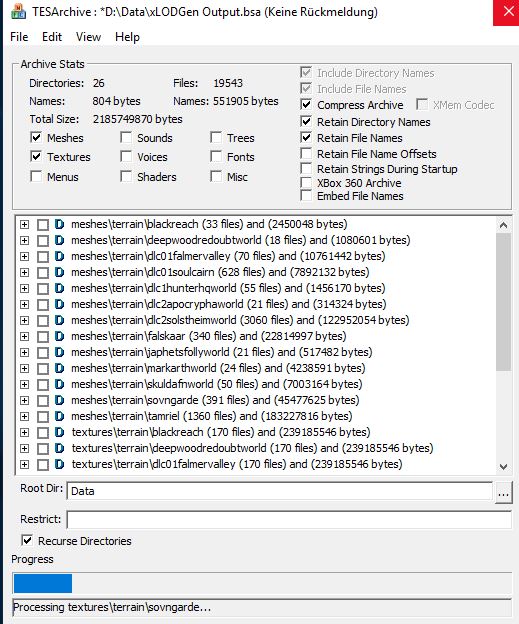Toggle the Meshes checkbox

[x=36, y=138]
